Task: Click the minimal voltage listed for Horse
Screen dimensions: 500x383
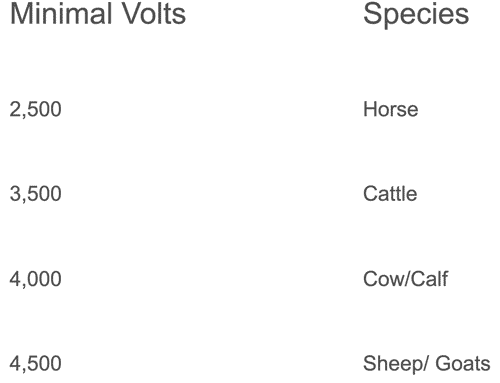Action: [x=35, y=109]
